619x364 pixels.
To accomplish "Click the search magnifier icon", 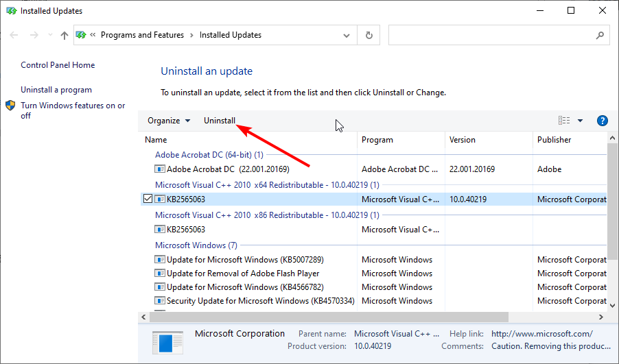I will [600, 35].
